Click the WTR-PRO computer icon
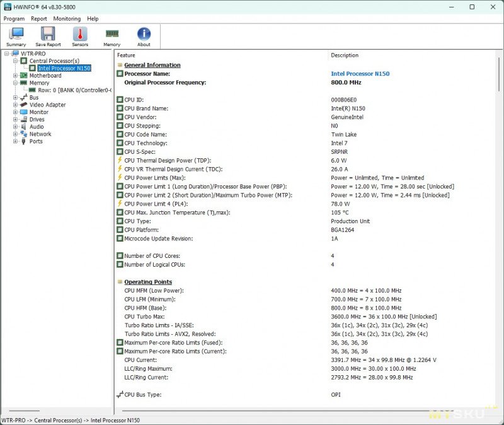The height and width of the screenshot is (425, 504). click(14, 54)
